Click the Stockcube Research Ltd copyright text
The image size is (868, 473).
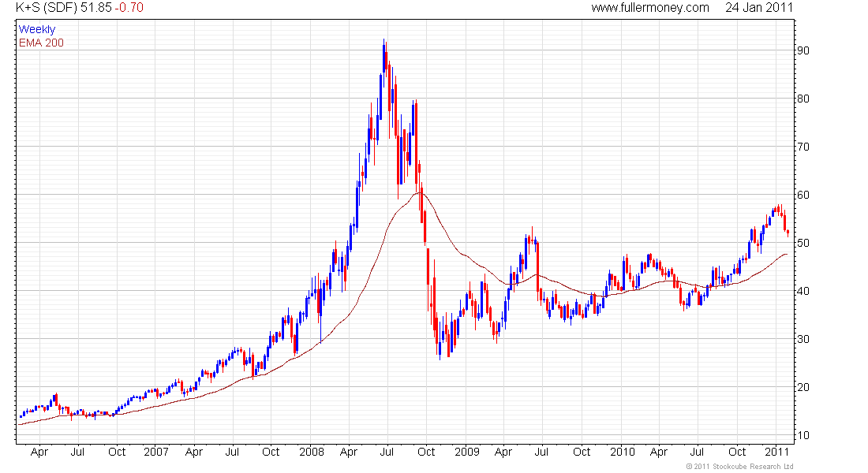[739, 467]
